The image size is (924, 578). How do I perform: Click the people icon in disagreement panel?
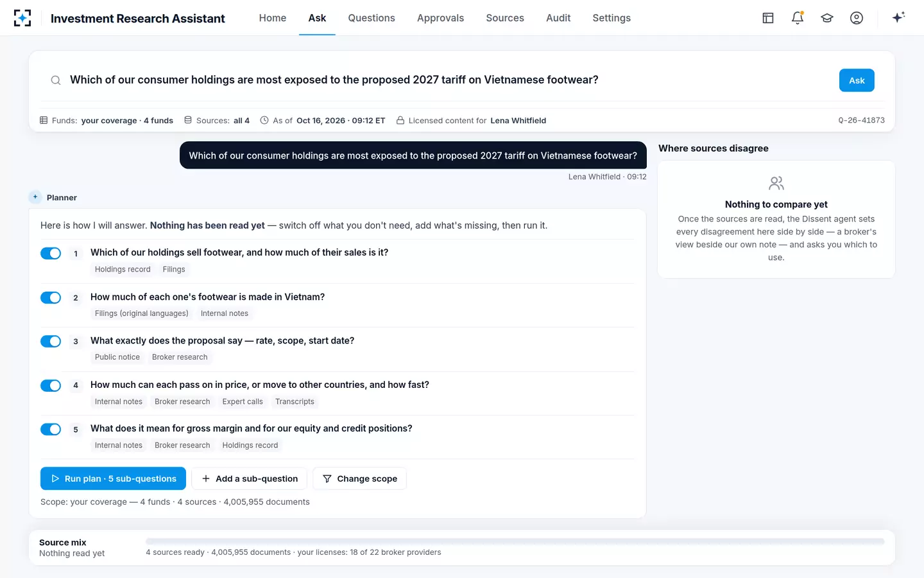[776, 184]
